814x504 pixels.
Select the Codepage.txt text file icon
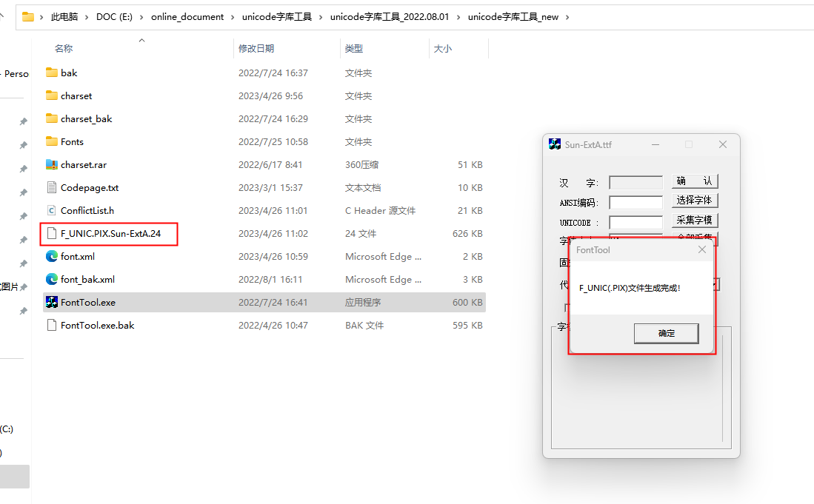click(x=51, y=187)
